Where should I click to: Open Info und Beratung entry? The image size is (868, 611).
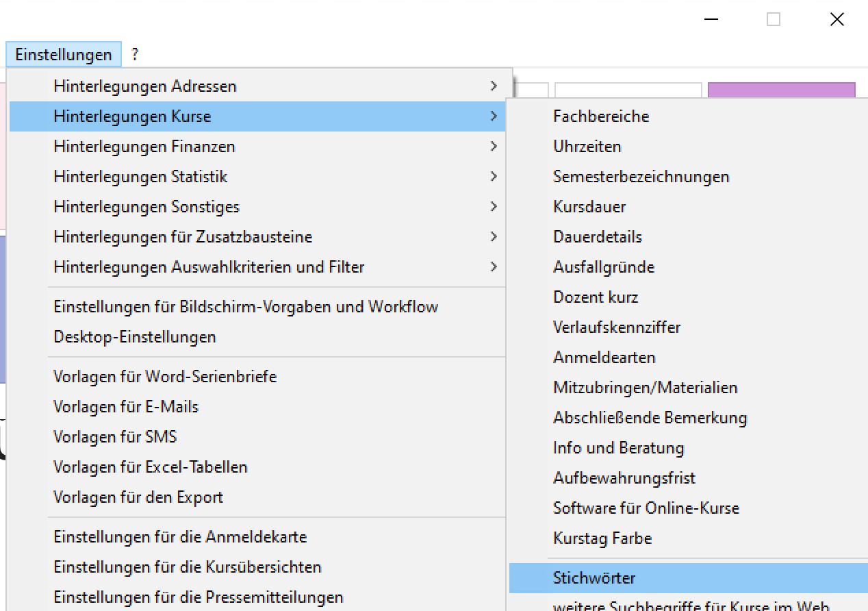[689, 448]
